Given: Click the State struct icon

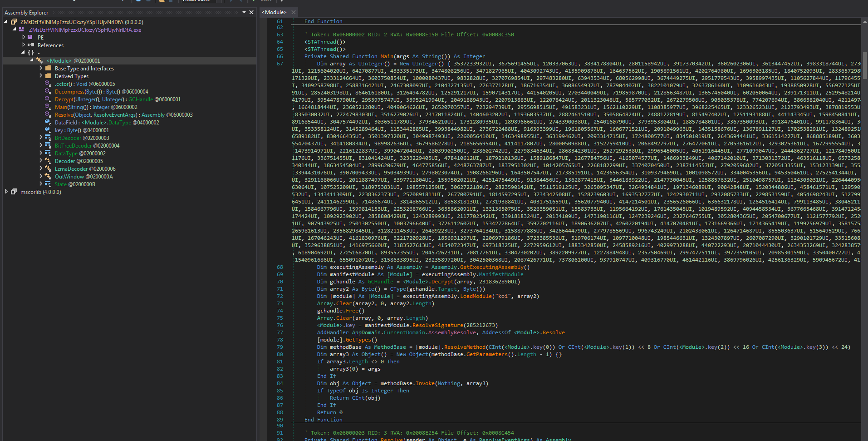Looking at the screenshot, I should click(x=48, y=184).
